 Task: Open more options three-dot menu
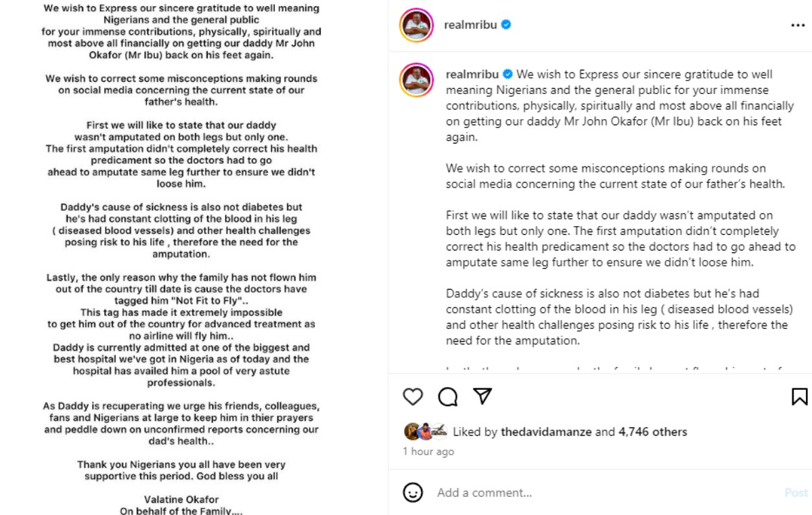pyautogui.click(x=798, y=26)
